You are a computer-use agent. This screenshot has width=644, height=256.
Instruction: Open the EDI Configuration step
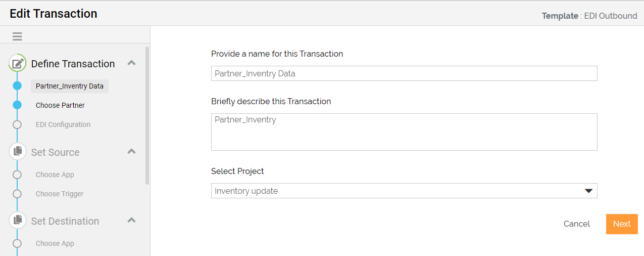[63, 124]
